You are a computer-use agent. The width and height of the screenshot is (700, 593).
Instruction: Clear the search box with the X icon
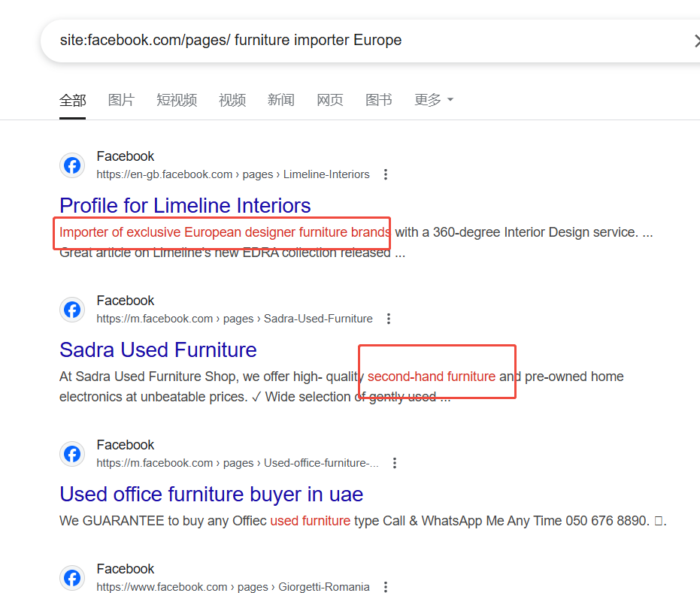(x=696, y=41)
